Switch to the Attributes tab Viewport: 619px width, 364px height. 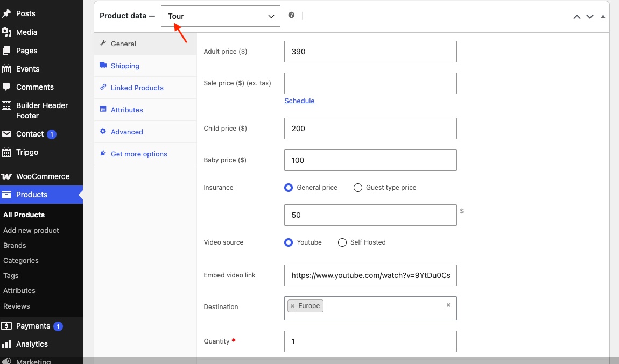145,110
